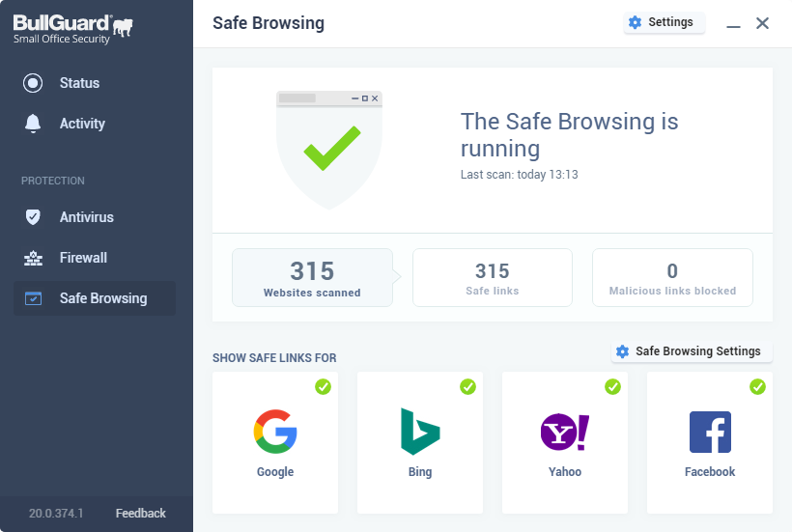Click the Activity bell icon

pyautogui.click(x=34, y=124)
